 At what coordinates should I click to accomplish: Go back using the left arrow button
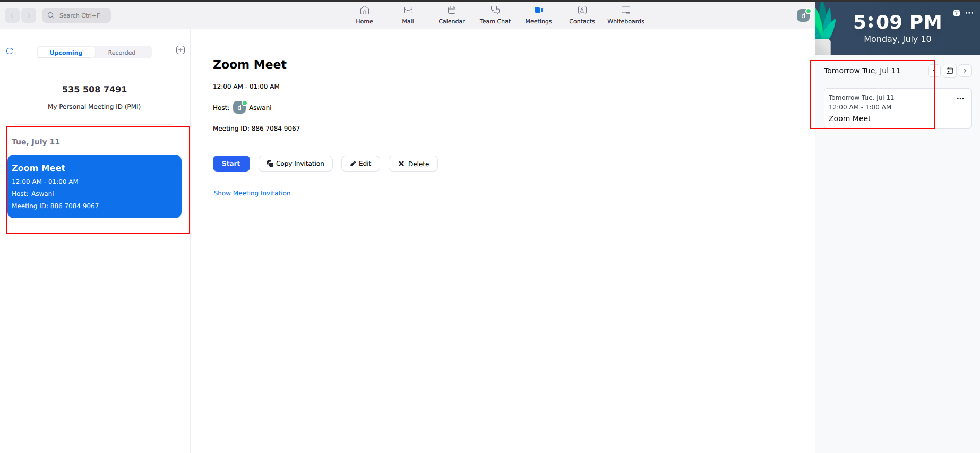12,15
